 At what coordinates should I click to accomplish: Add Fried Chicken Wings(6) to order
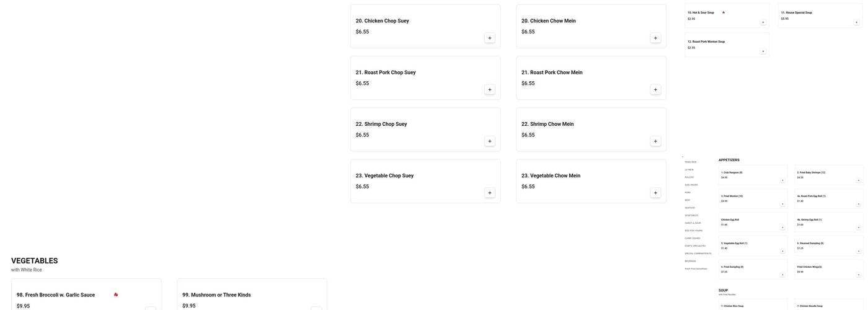859,275
